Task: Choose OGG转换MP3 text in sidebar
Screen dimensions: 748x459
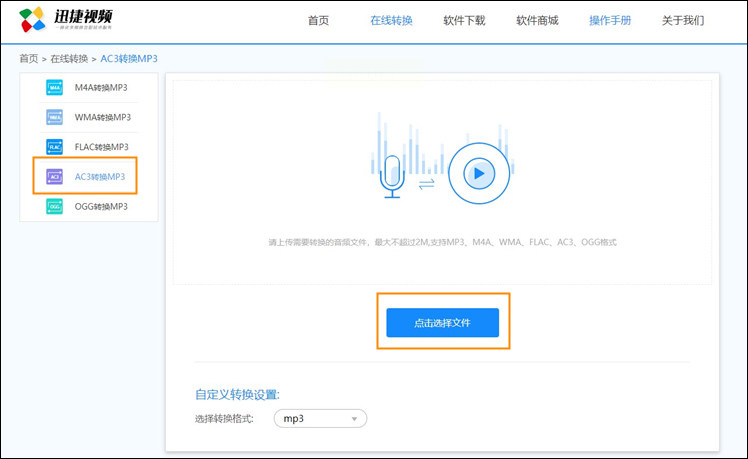Action: [101, 206]
